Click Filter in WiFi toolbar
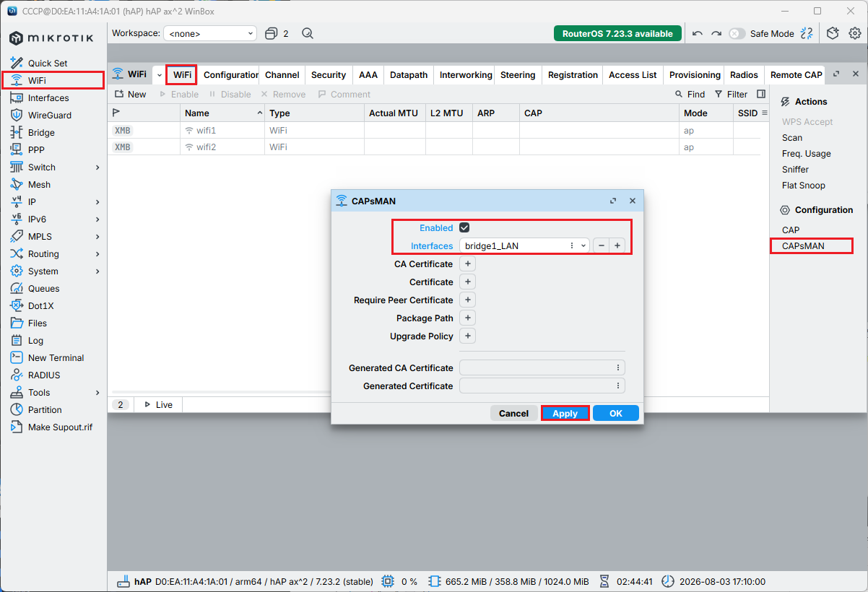 [731, 95]
